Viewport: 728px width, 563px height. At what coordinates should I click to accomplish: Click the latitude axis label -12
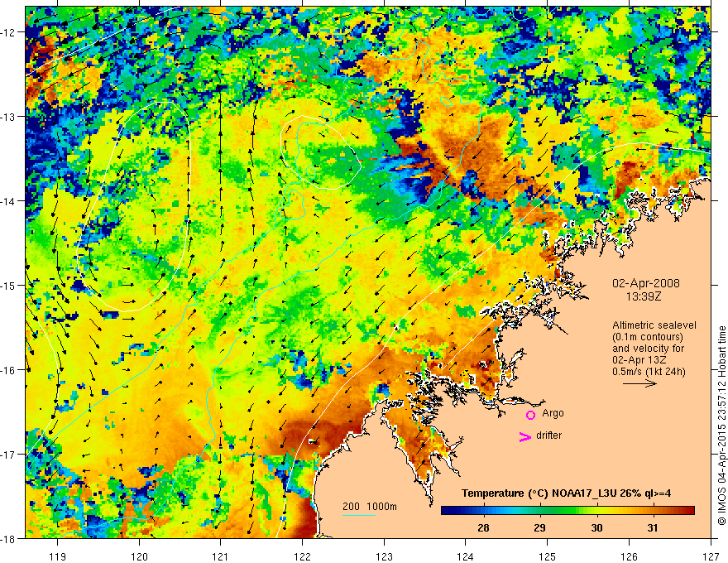pos(8,32)
